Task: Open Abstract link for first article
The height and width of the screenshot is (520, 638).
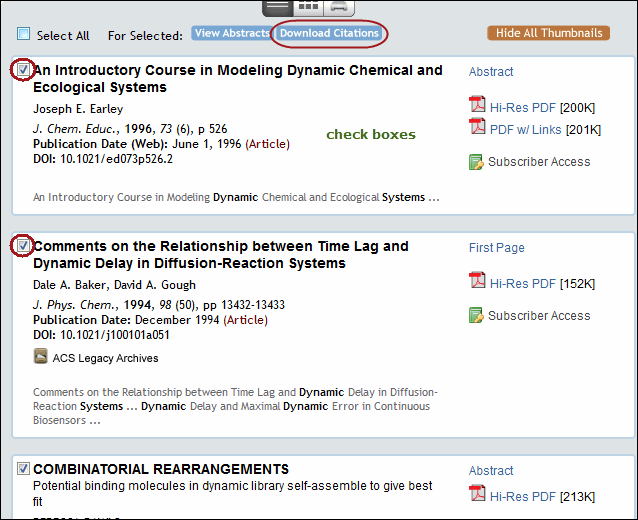Action: point(491,72)
